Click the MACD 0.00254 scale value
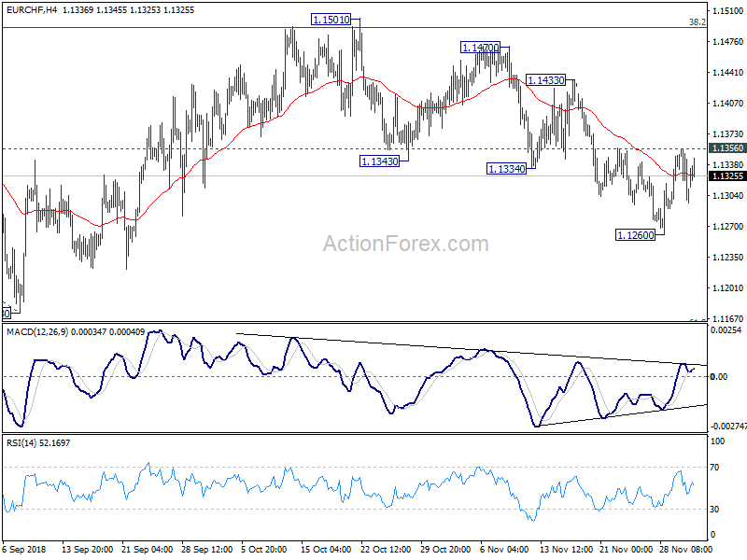The image size is (747, 560). tap(726, 330)
